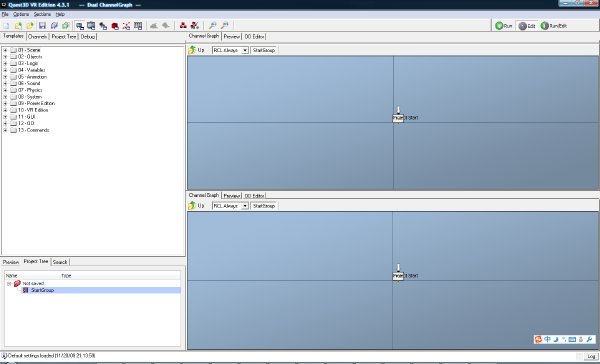Click the moon icon in the IME bar
600x364 pixels.
click(x=556, y=339)
